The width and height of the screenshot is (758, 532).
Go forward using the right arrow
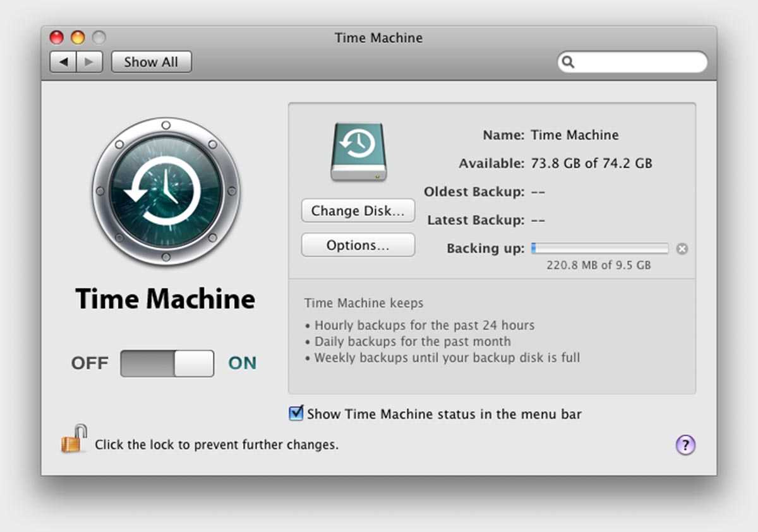pyautogui.click(x=89, y=62)
